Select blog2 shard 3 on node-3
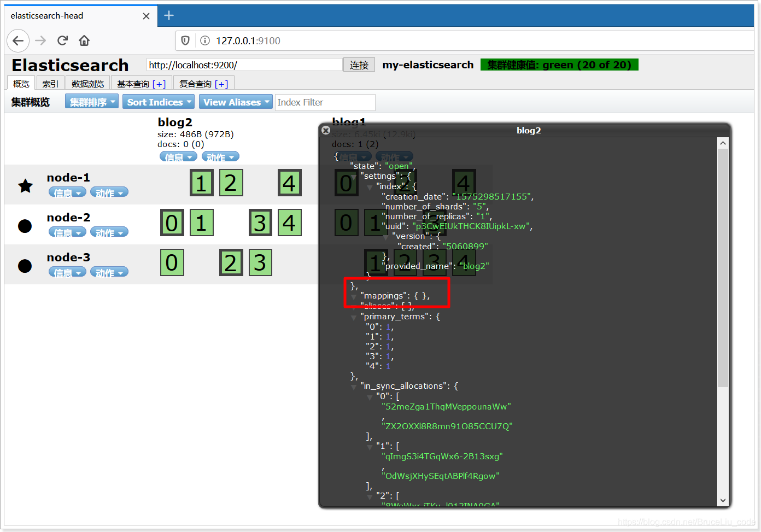 [260, 262]
